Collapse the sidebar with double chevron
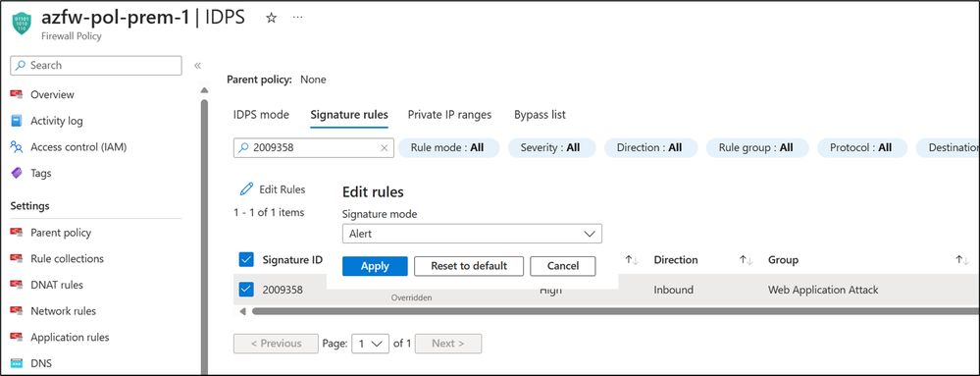This screenshot has height=376, width=980. tap(197, 65)
